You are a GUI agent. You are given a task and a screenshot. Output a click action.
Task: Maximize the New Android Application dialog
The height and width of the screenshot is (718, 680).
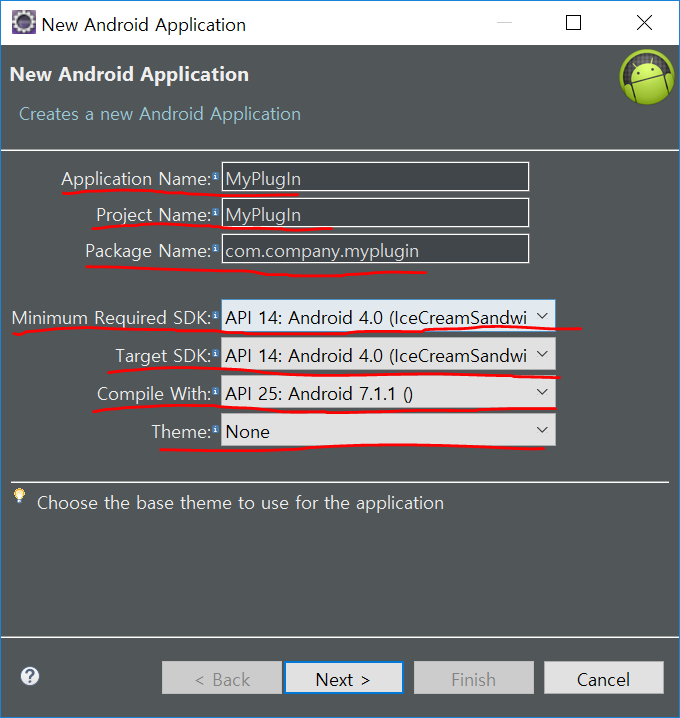coord(573,22)
